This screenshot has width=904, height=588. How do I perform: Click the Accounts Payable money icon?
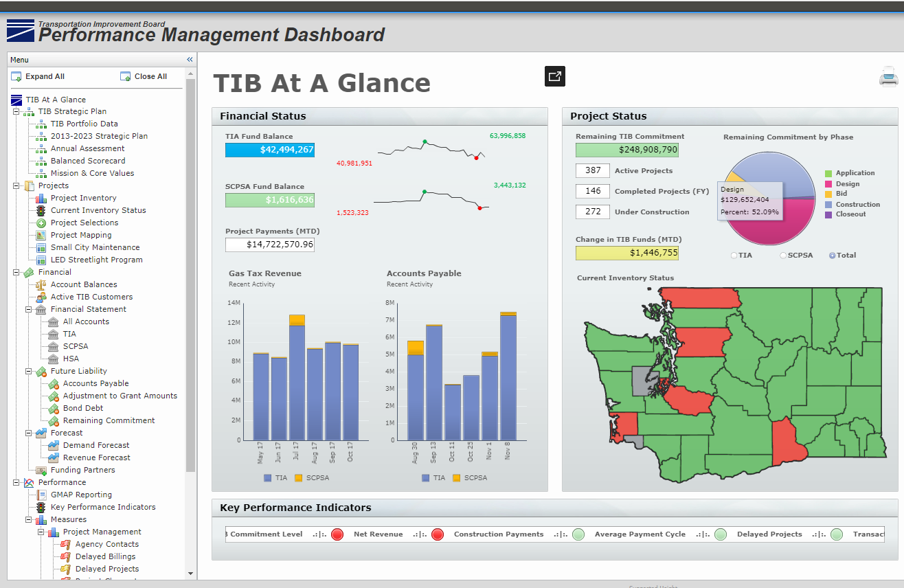pos(54,384)
